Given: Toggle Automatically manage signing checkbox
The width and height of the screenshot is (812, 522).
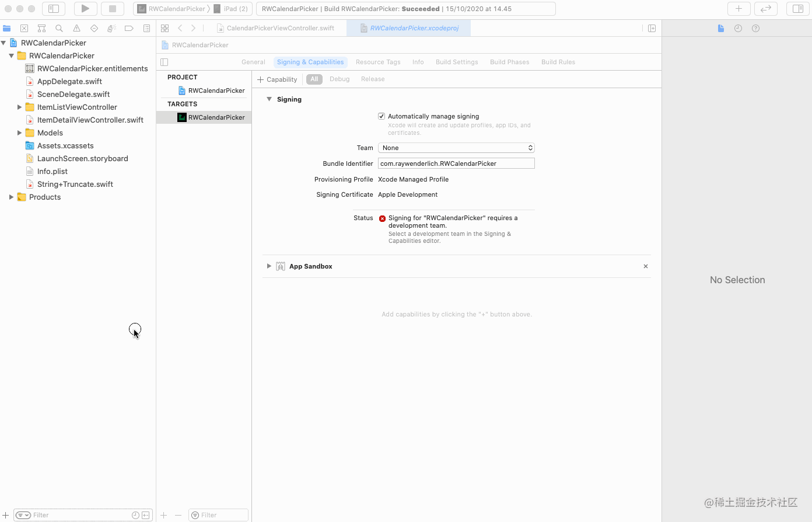Looking at the screenshot, I should pyautogui.click(x=381, y=116).
